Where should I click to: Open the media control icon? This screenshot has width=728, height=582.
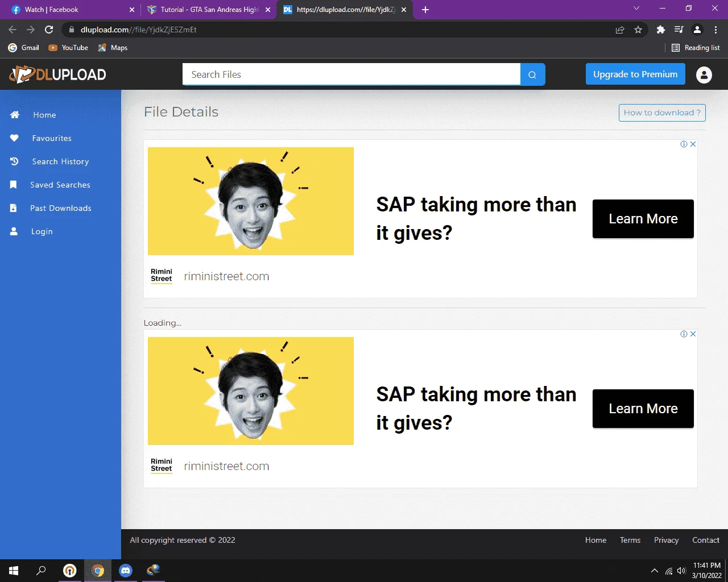(679, 30)
